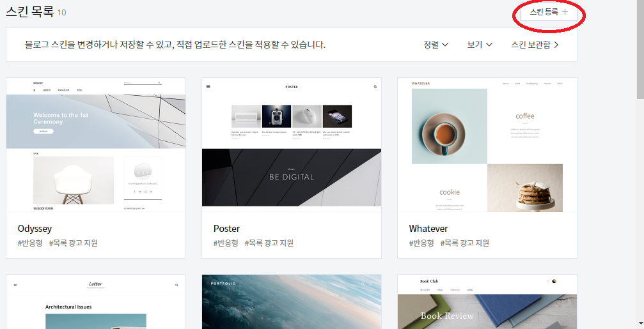Click the skin description text about 블로그 스킨
644x329 pixels.
[x=175, y=45]
